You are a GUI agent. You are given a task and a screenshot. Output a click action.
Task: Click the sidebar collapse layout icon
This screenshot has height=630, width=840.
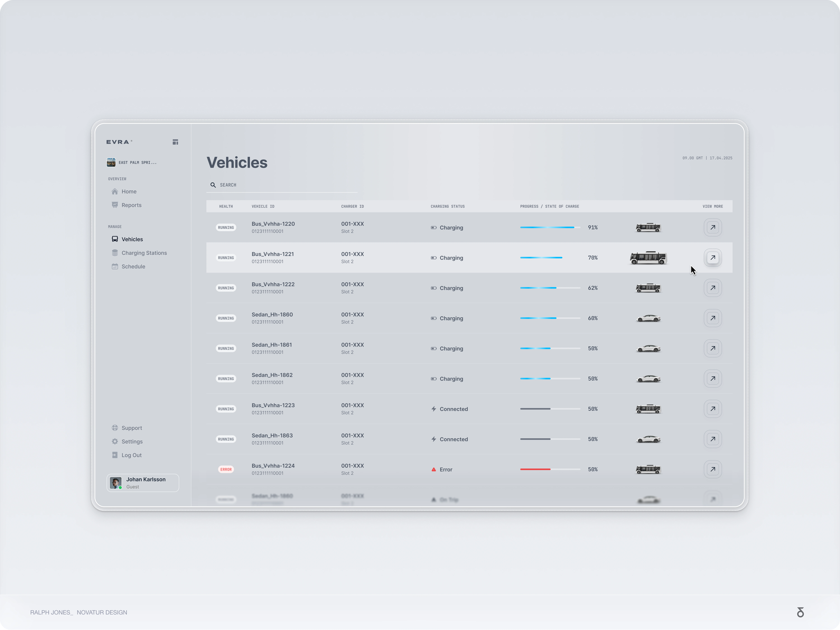tap(175, 142)
